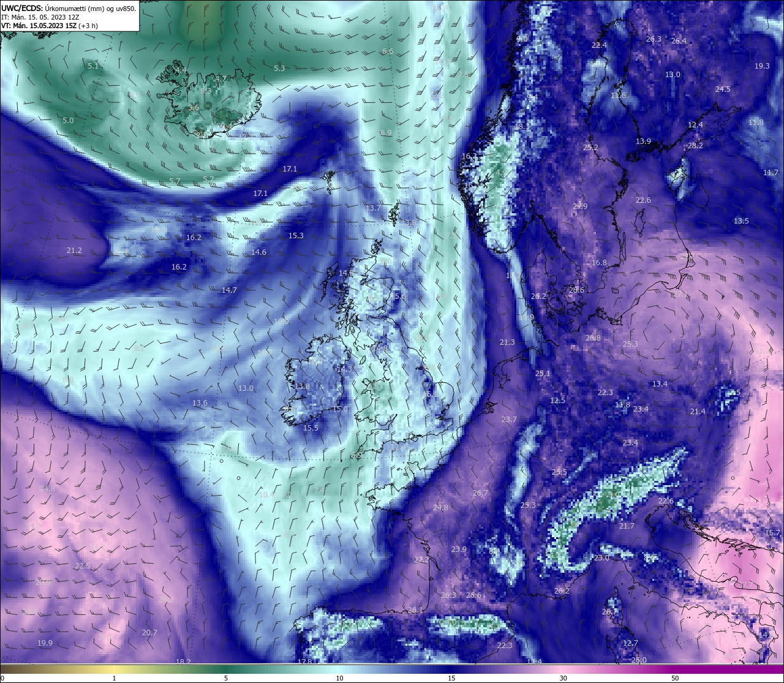Click the map value 13.6

click(x=200, y=403)
